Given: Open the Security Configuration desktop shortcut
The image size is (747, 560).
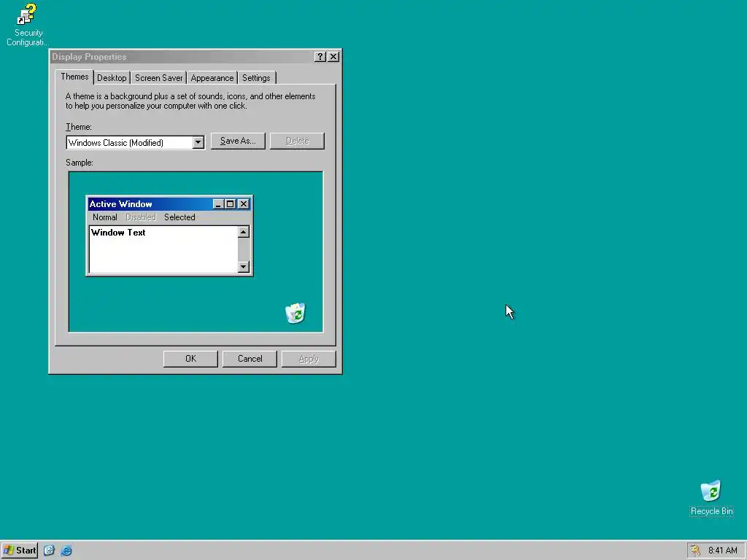Looking at the screenshot, I should coord(27,24).
